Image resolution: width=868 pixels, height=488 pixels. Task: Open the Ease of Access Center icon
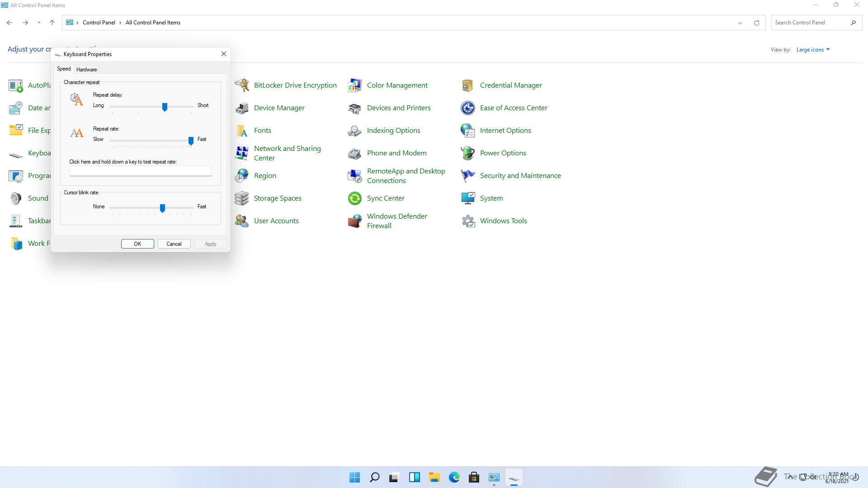point(468,108)
